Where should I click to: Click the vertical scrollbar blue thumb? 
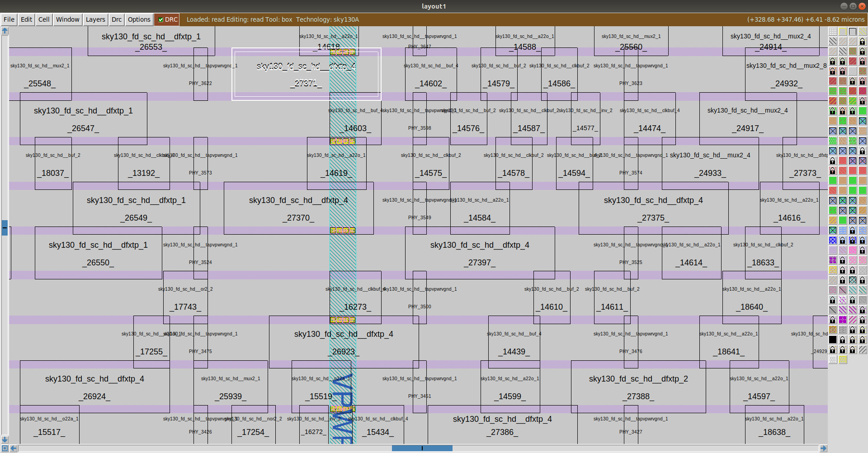pos(5,227)
